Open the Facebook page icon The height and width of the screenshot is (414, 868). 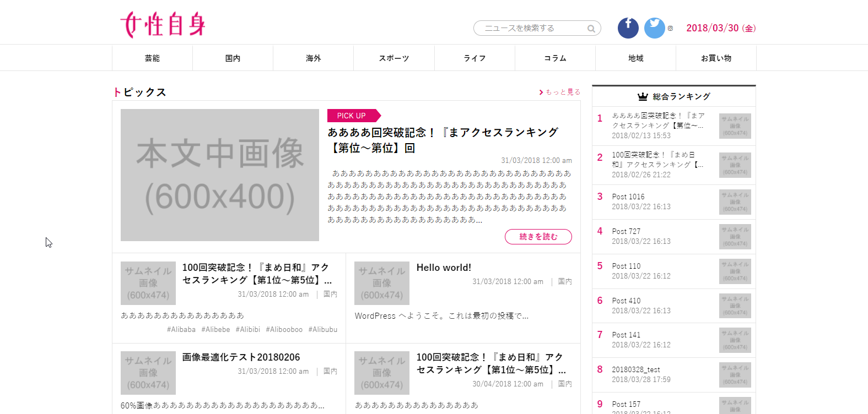628,28
